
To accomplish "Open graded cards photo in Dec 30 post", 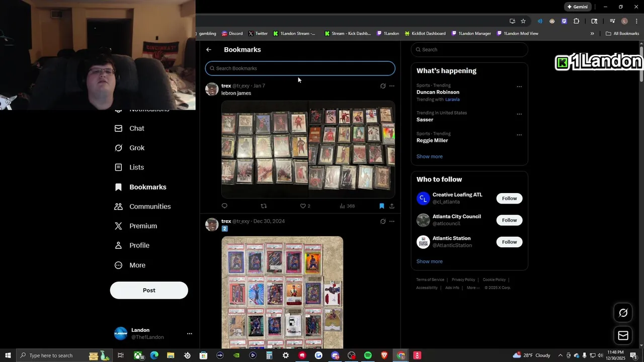I will 282,293.
